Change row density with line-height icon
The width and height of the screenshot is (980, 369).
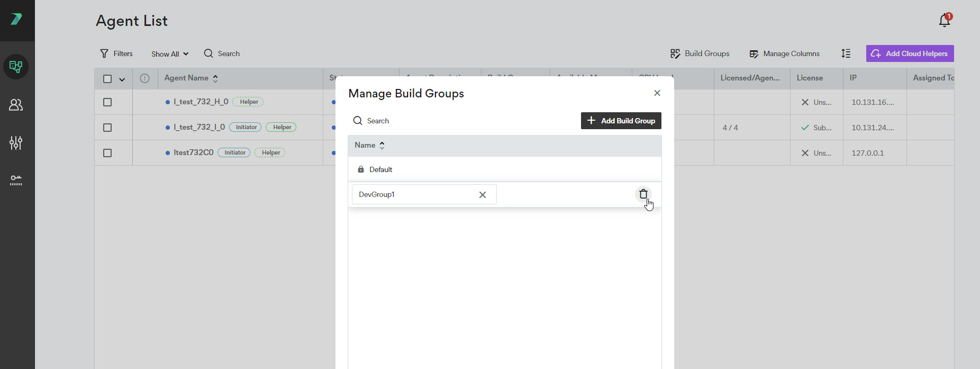(846, 53)
